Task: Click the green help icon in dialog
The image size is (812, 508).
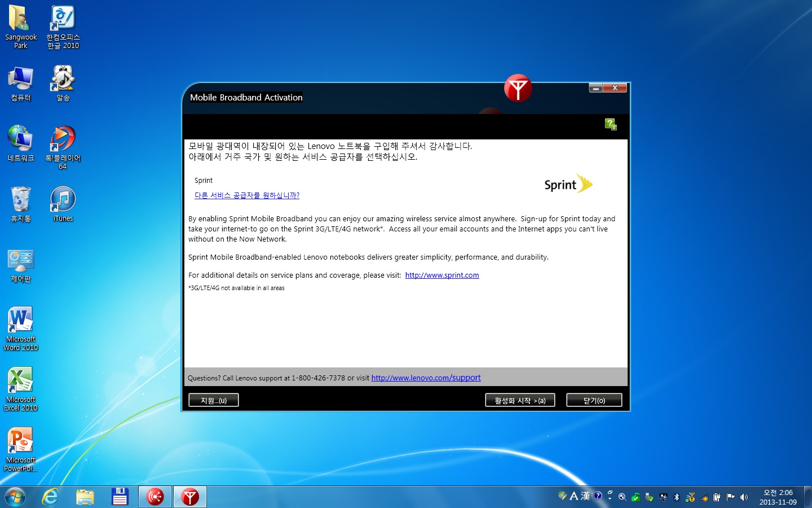Action: (610, 124)
